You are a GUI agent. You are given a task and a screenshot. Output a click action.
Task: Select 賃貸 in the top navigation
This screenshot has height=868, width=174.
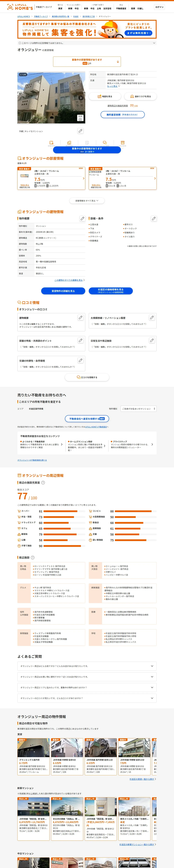[x=60, y=8]
